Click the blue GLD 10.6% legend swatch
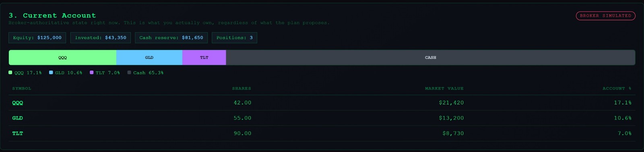 tap(51, 73)
